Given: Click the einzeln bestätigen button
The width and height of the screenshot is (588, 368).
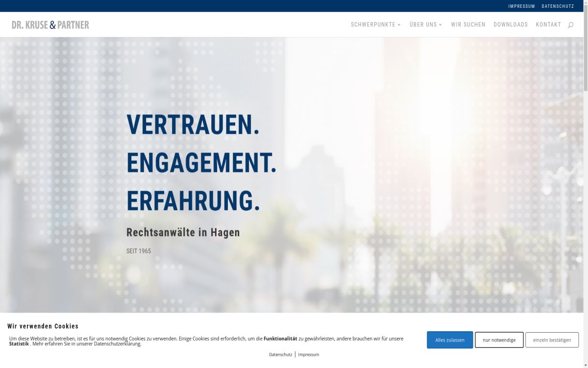Looking at the screenshot, I should tap(552, 340).
